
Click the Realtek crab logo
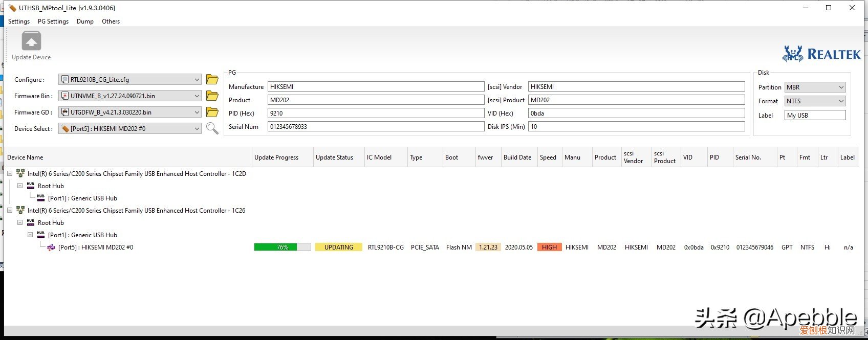792,54
